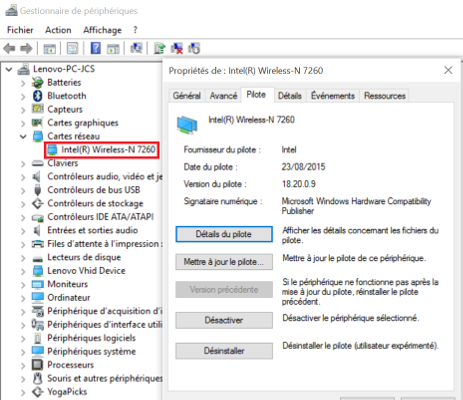Viewport: 463px width, 400px height.
Task: Switch to the Général tab
Action: click(x=187, y=96)
